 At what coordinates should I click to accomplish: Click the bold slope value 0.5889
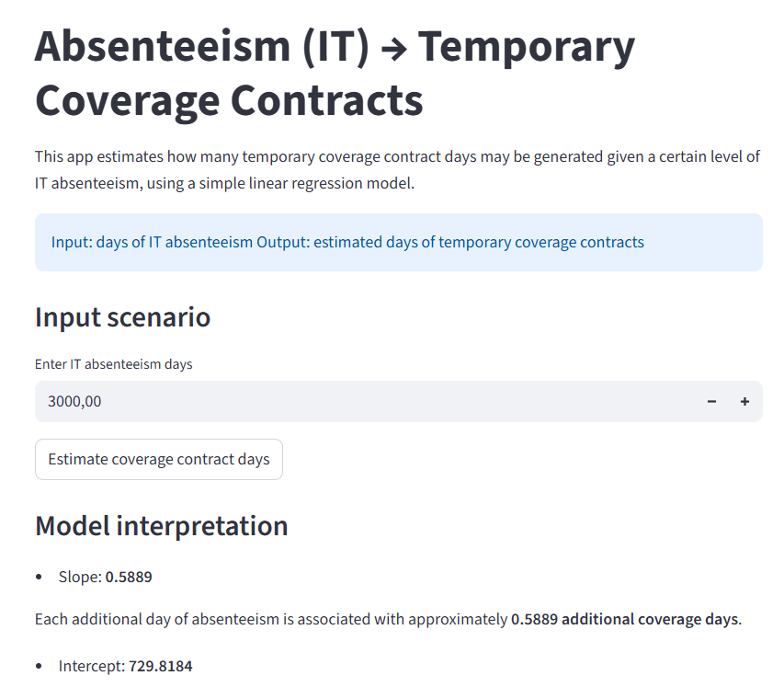coord(129,578)
